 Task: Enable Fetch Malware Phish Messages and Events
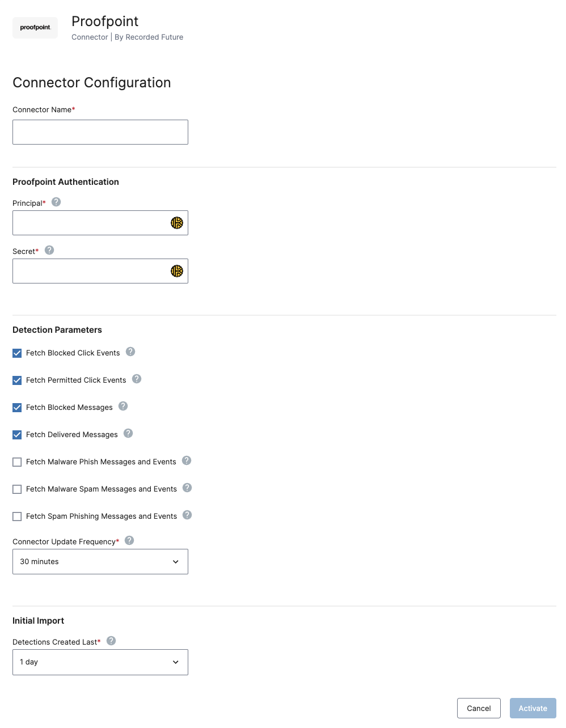coord(17,462)
